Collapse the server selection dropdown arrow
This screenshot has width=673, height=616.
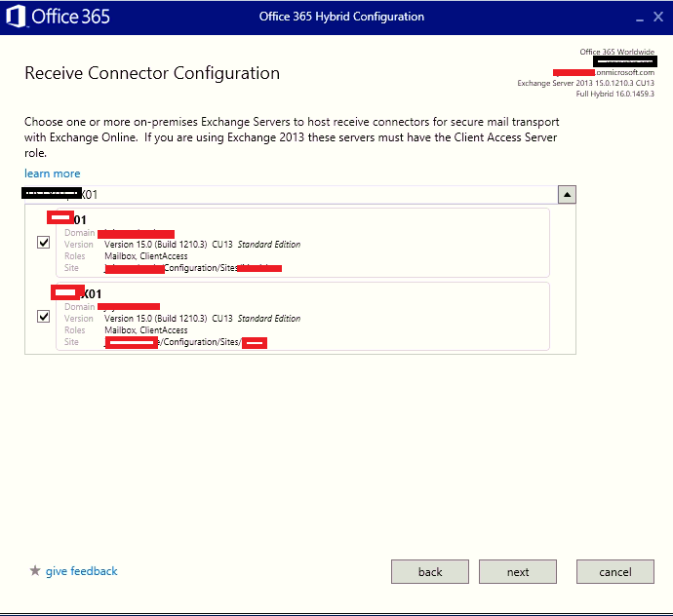tap(567, 195)
